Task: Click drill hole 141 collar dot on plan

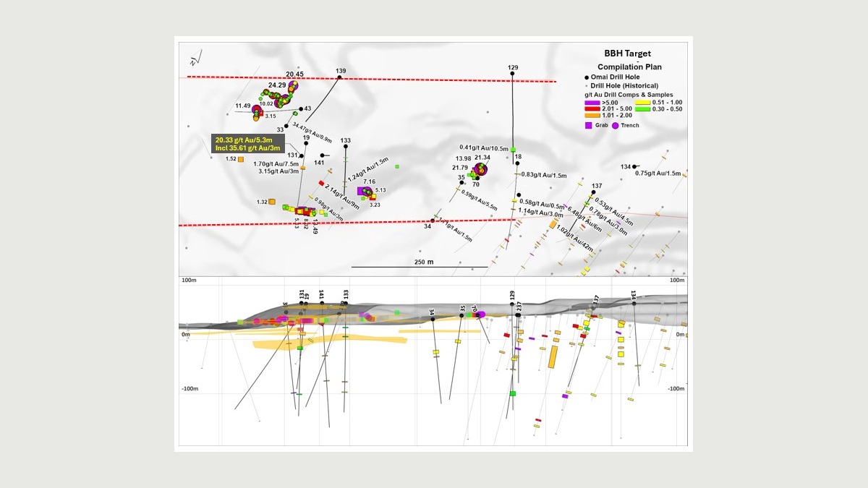Action: pos(322,155)
